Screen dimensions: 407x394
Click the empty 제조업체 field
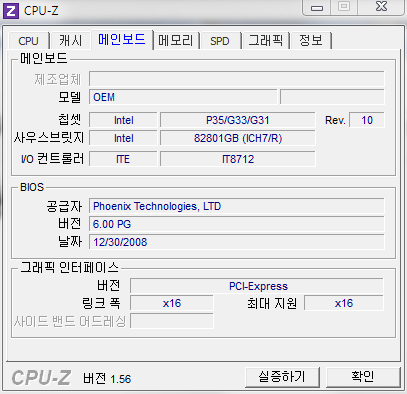[x=237, y=79]
